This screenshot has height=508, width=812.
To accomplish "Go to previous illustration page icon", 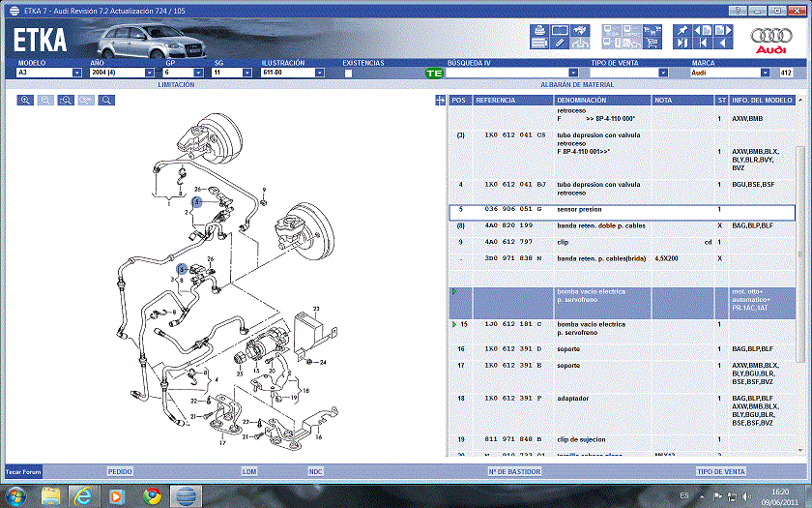I will click(703, 31).
